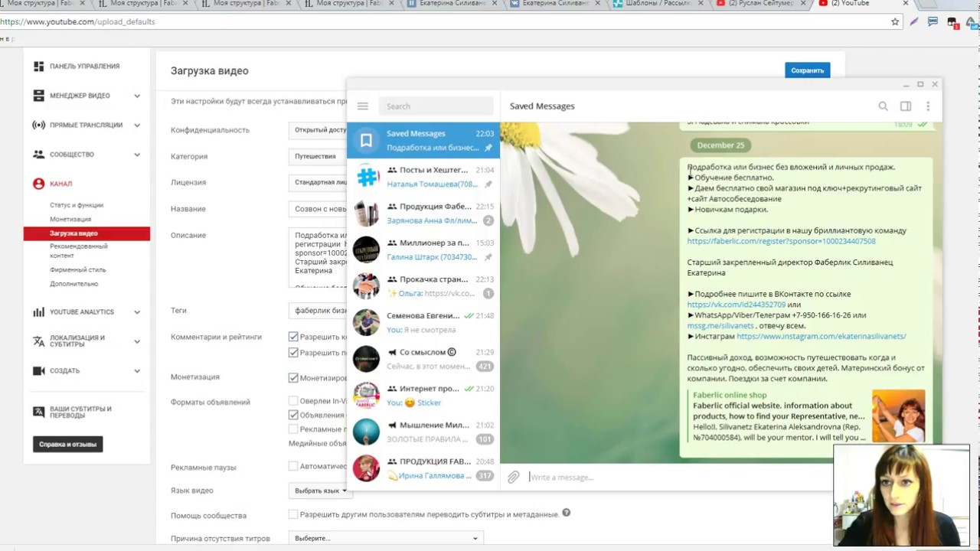980x551 pixels.
Task: Open three-dot menu in Telegram chat header
Action: pyautogui.click(x=928, y=106)
